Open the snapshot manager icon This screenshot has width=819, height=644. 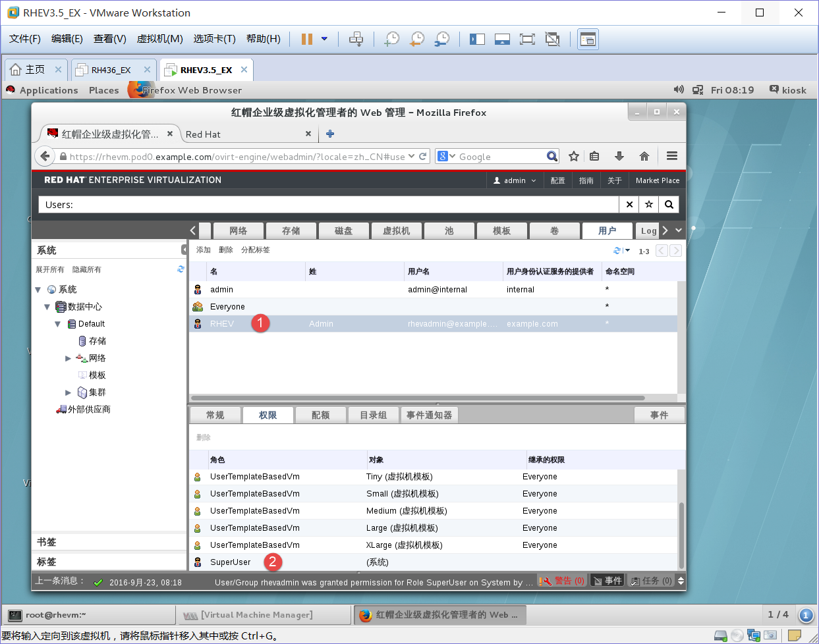pos(441,39)
